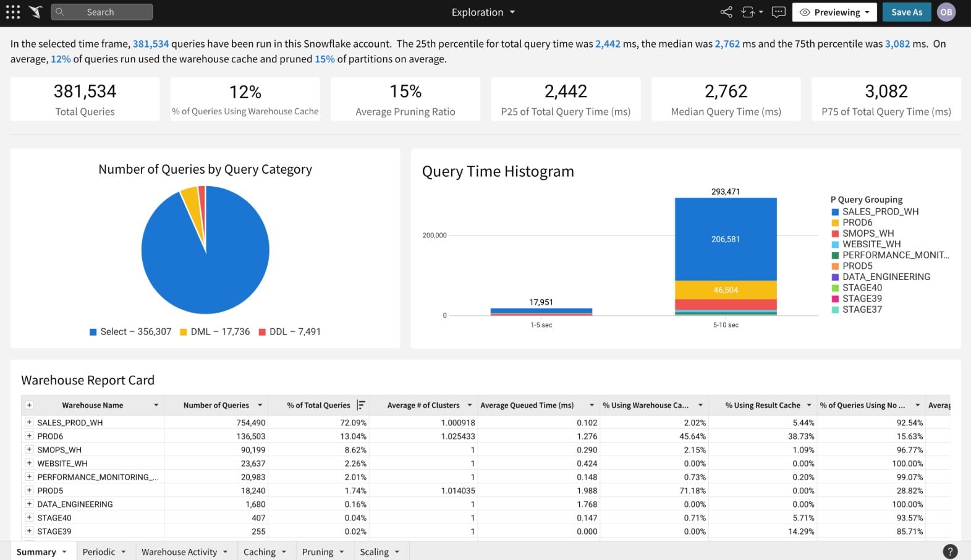Expand the PROD5 table row

pos(28,490)
